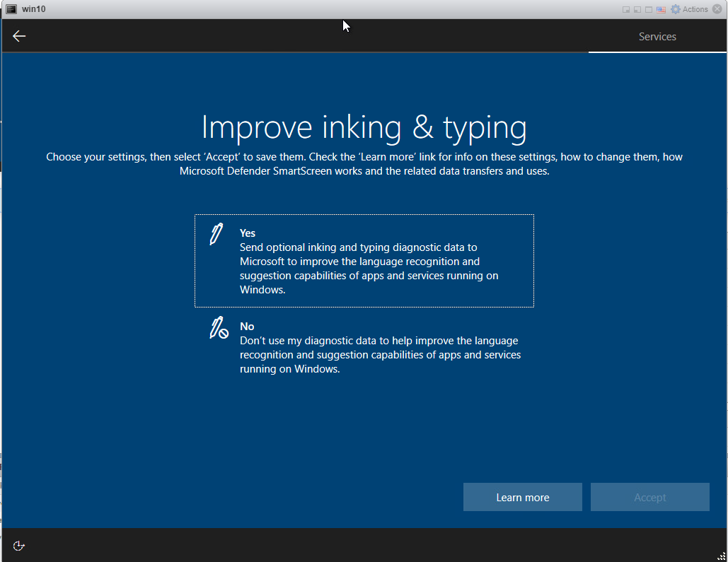The image size is (728, 562).
Task: Click the win10 VM icon in the title bar
Action: [x=11, y=8]
